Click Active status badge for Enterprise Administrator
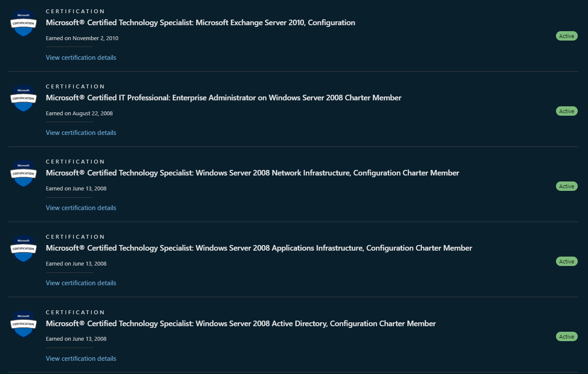 (567, 111)
